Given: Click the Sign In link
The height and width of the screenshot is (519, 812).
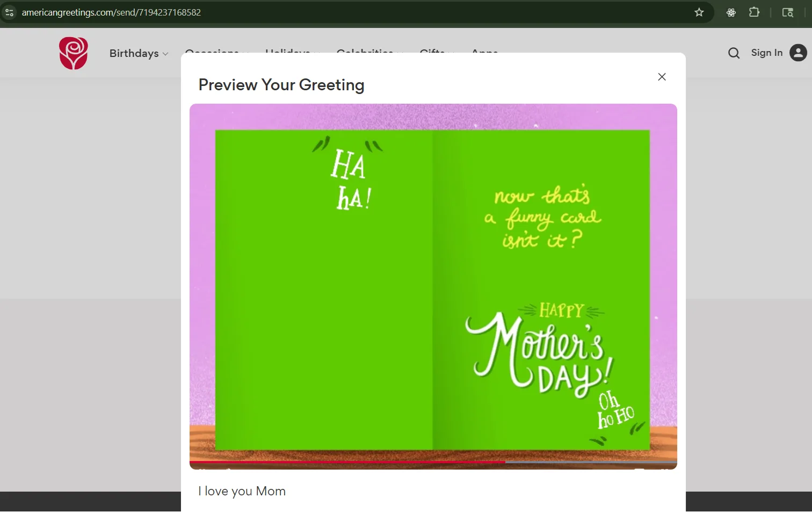Looking at the screenshot, I should click(x=766, y=53).
